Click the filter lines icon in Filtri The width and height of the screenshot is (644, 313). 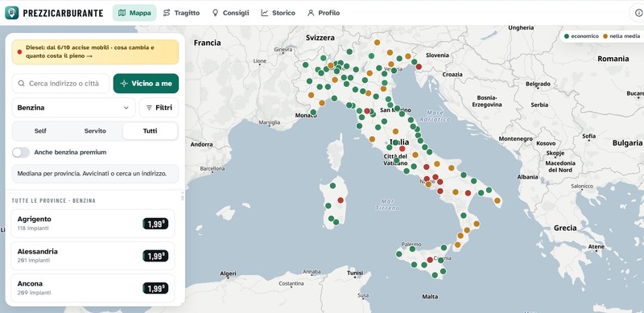pyautogui.click(x=149, y=108)
